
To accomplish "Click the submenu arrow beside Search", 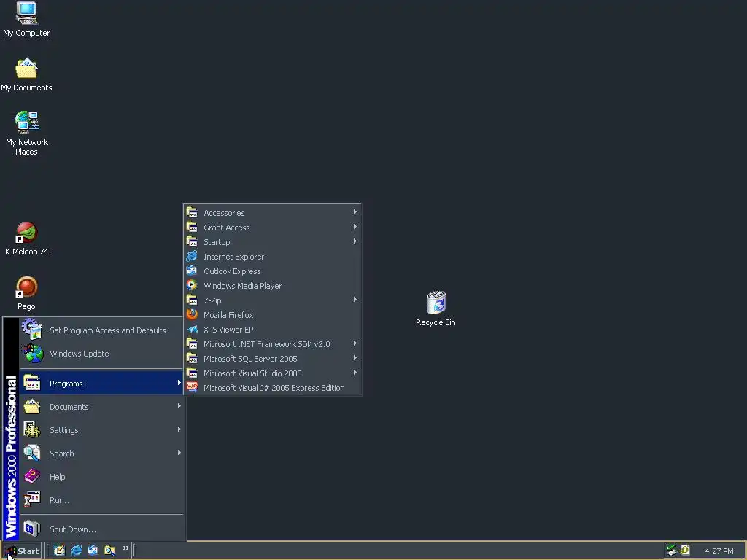I will pyautogui.click(x=179, y=453).
